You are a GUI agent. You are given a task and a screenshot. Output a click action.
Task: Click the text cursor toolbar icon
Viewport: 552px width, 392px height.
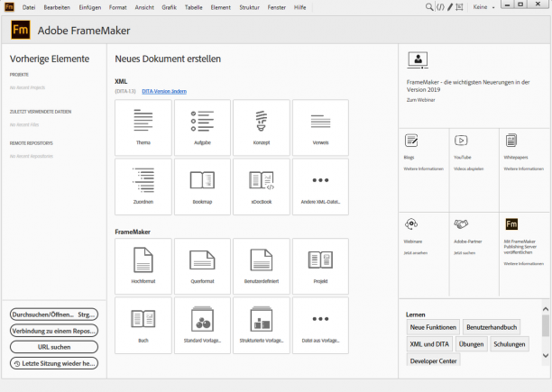coord(459,7)
